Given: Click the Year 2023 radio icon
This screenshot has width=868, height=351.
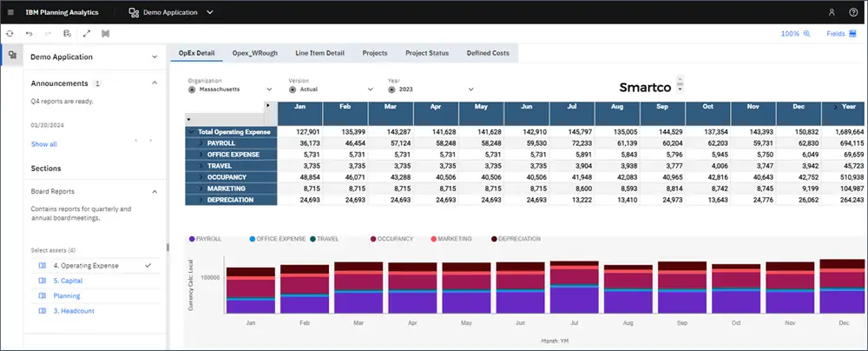Looking at the screenshot, I should pos(392,89).
